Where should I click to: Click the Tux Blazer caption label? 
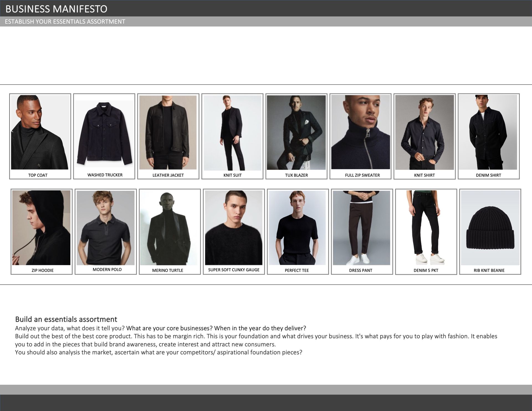(296, 175)
